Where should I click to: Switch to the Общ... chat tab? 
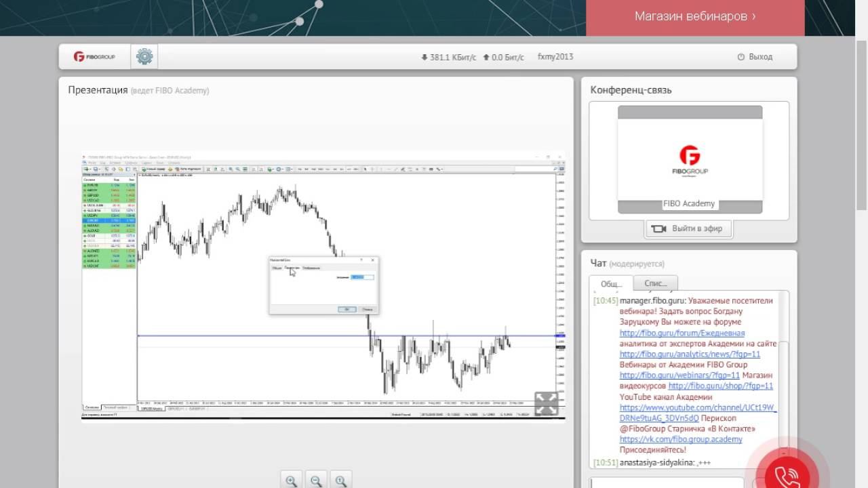click(611, 283)
